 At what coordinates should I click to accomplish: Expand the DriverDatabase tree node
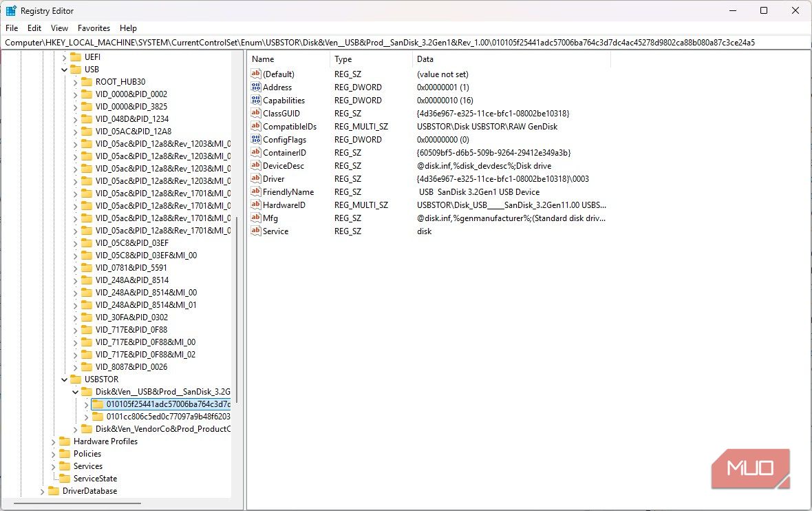click(x=43, y=492)
